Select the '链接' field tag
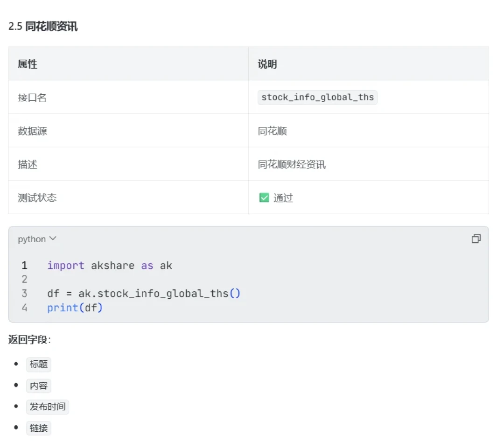Image resolution: width=504 pixels, height=442 pixels. (x=39, y=428)
